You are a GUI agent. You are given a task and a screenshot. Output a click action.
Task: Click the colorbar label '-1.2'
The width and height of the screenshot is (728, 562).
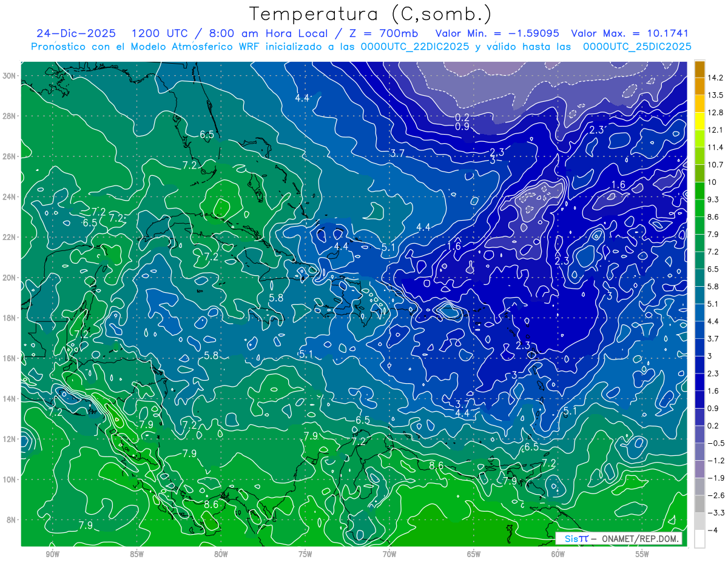(716, 460)
